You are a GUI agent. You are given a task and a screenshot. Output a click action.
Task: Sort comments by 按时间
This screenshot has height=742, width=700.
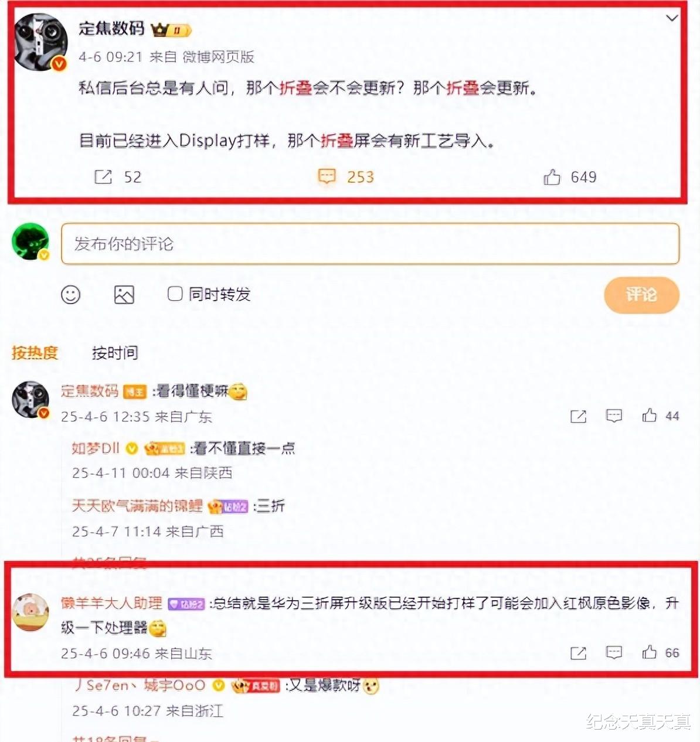point(115,352)
